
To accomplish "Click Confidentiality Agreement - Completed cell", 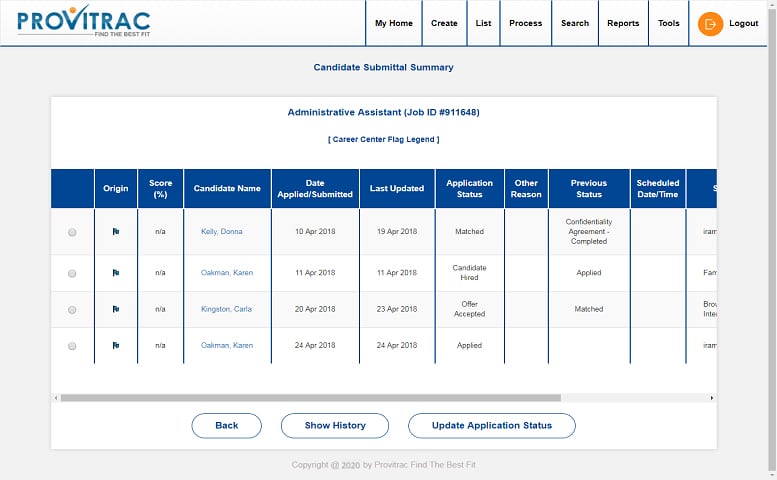I will click(x=589, y=231).
